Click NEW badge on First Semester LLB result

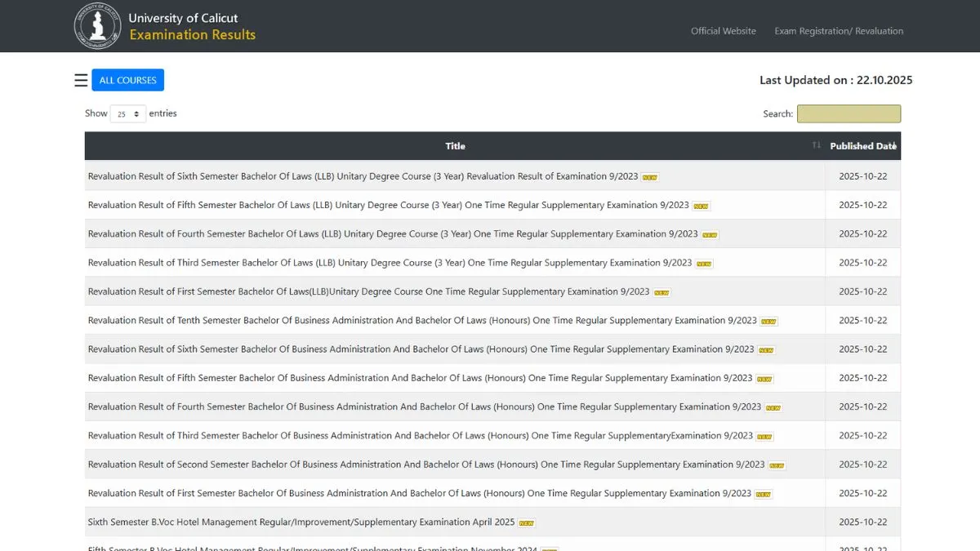[661, 292]
